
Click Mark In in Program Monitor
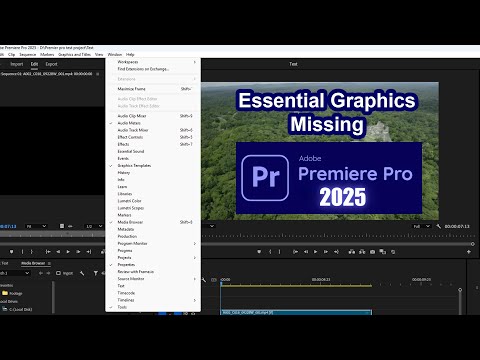[270, 252]
